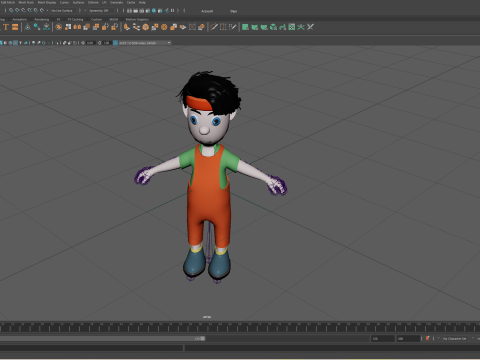The height and width of the screenshot is (360, 480).
Task: Open the Cache menu
Action: [131, 2]
